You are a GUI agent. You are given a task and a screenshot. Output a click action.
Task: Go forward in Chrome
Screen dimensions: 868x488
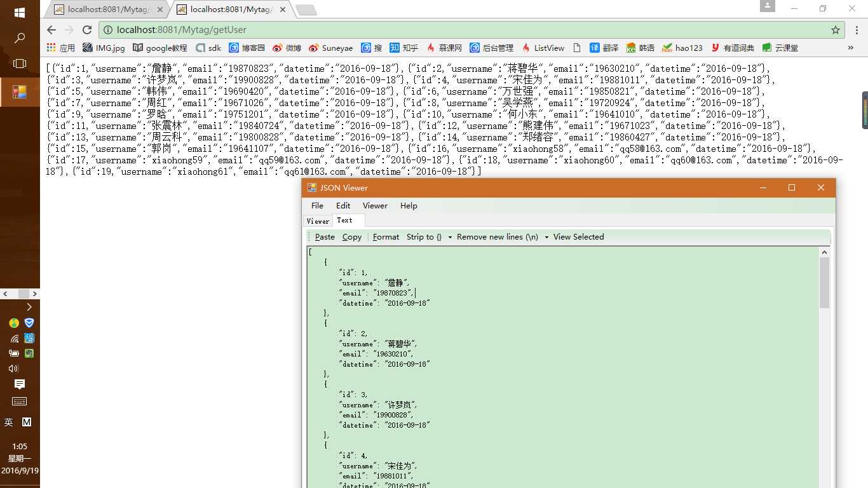69,30
